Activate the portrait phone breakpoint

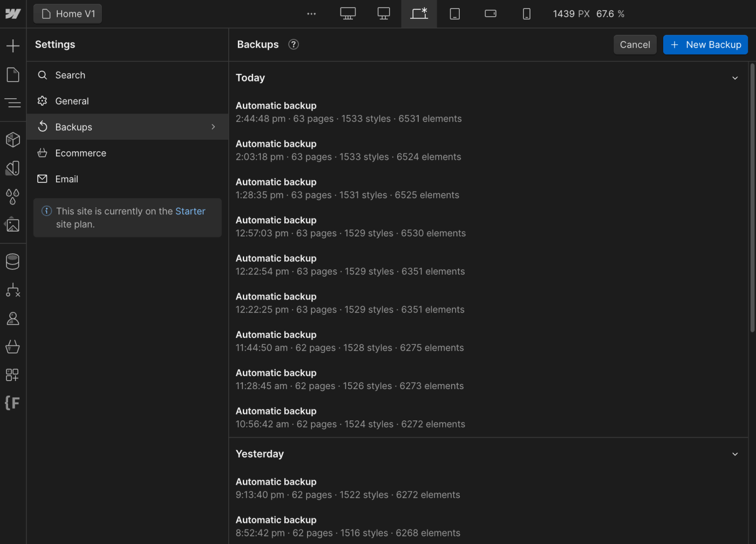[x=526, y=13]
